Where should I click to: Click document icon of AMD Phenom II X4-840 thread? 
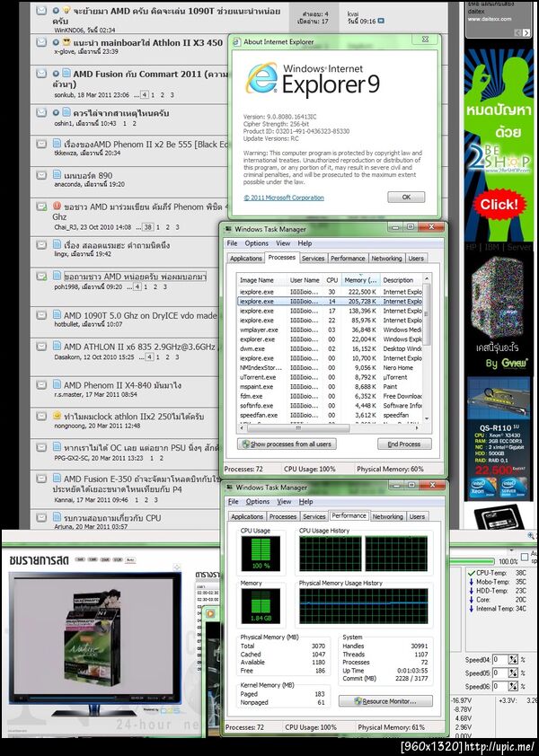click(x=57, y=384)
